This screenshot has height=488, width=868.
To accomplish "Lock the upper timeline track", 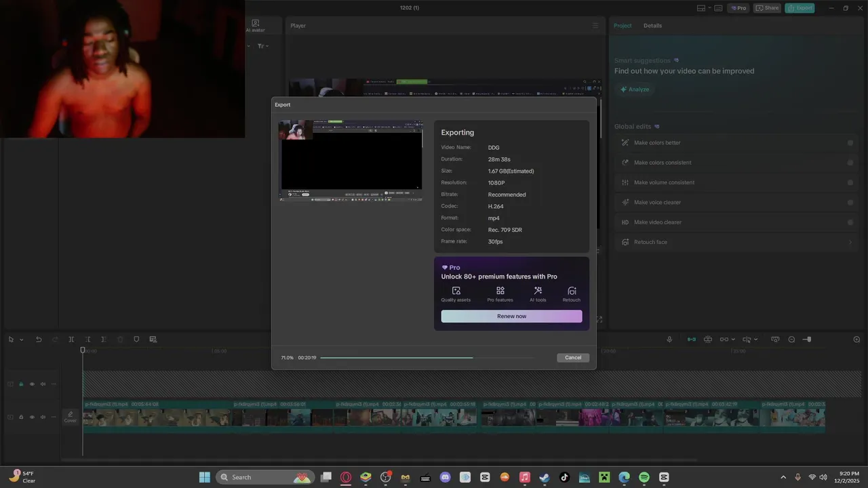I will pos(21,384).
